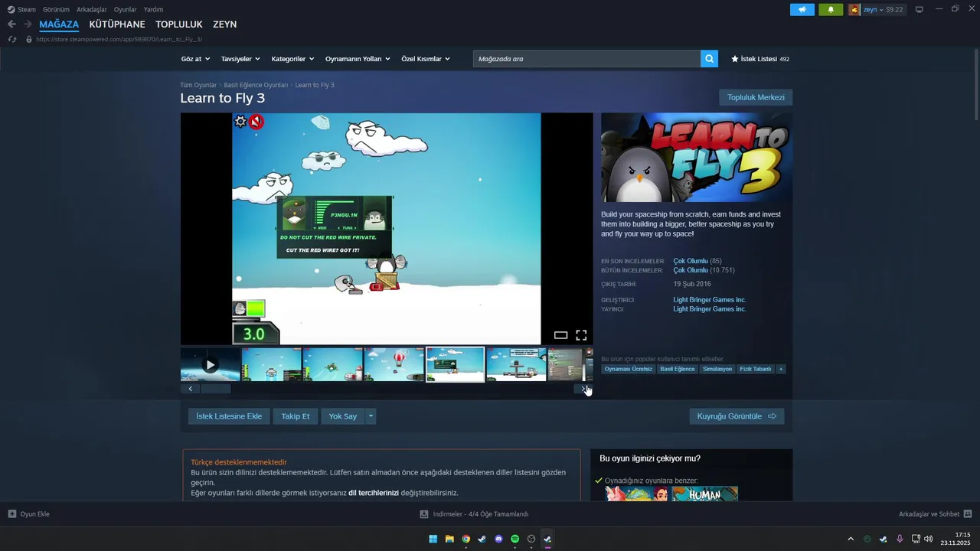Show hidden system tray icons

click(851, 539)
